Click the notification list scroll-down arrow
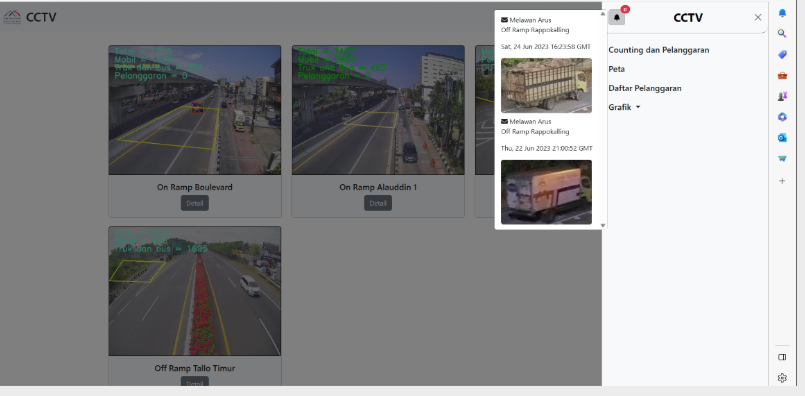The image size is (805, 396). coord(603,225)
